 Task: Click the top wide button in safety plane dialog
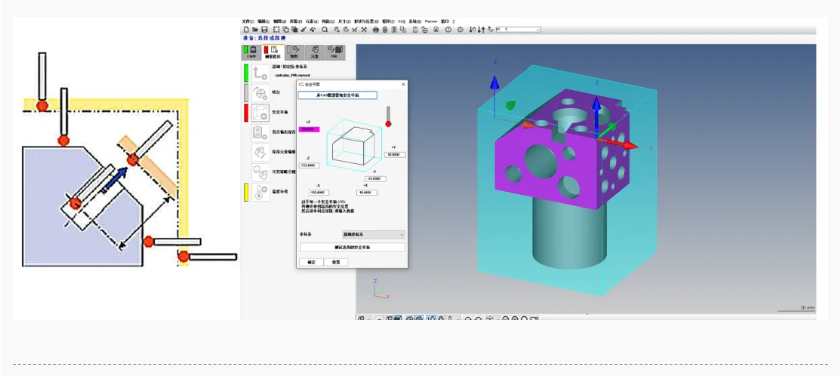[338, 95]
